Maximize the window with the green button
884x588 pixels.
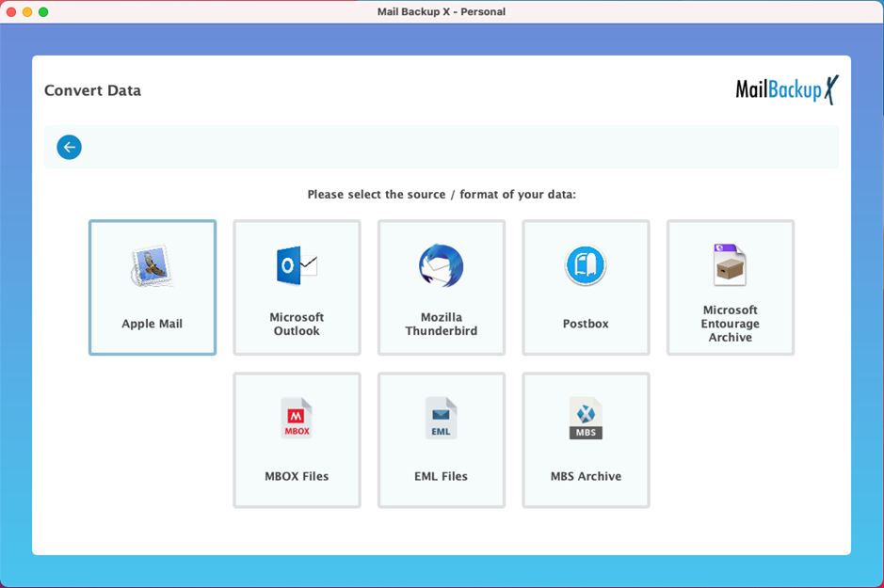click(x=43, y=12)
